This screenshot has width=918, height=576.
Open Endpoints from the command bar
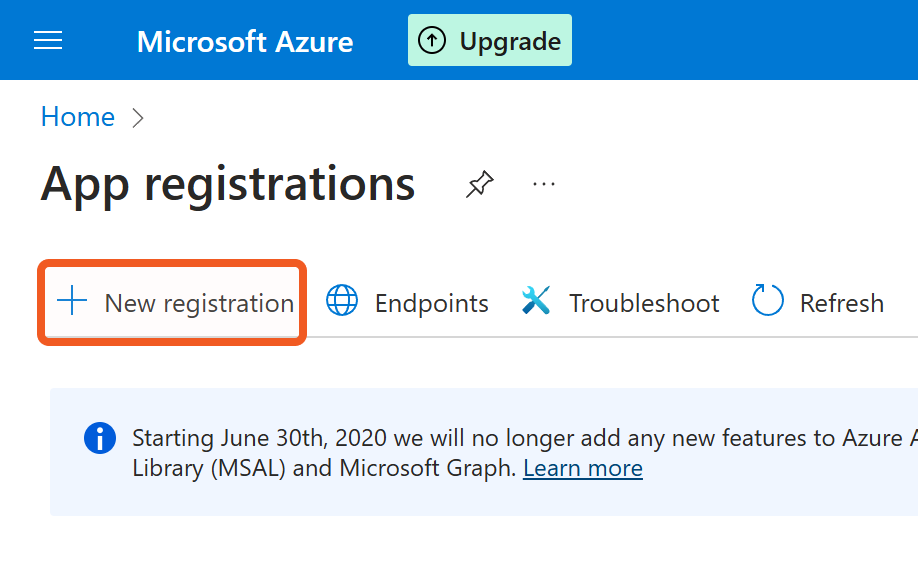(x=431, y=303)
